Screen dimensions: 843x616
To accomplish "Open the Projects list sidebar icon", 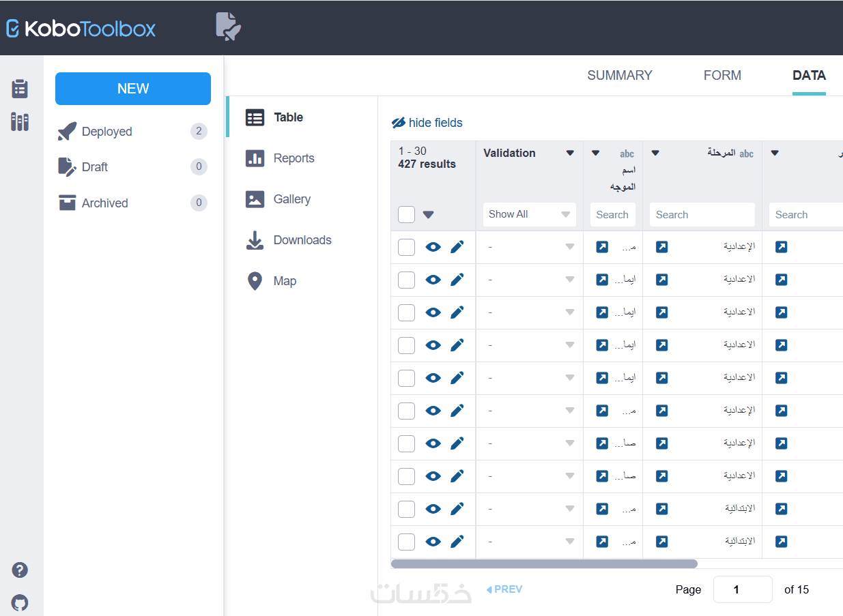I will tap(20, 89).
